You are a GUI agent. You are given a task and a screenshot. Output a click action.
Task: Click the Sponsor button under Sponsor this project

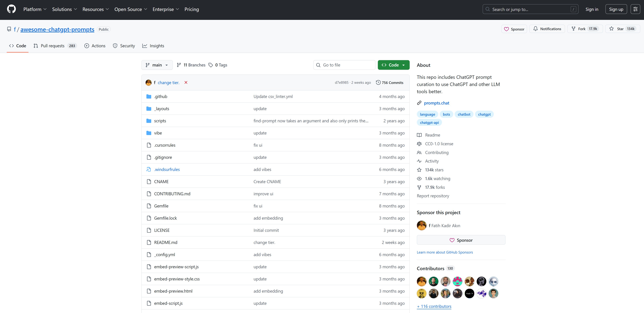(x=461, y=240)
